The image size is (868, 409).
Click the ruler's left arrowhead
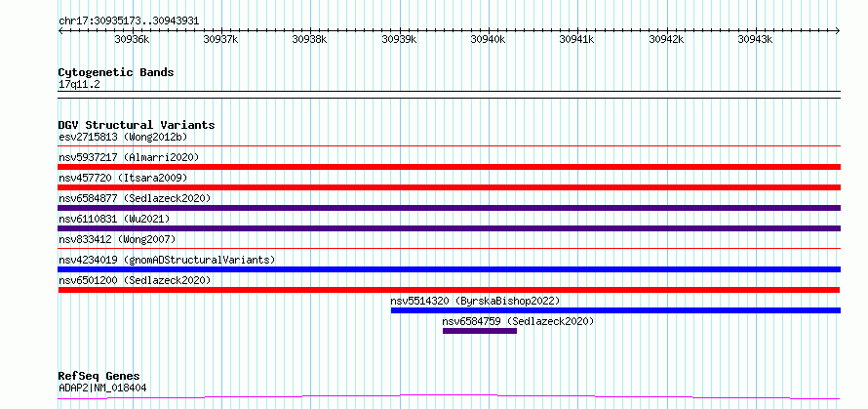tap(60, 31)
